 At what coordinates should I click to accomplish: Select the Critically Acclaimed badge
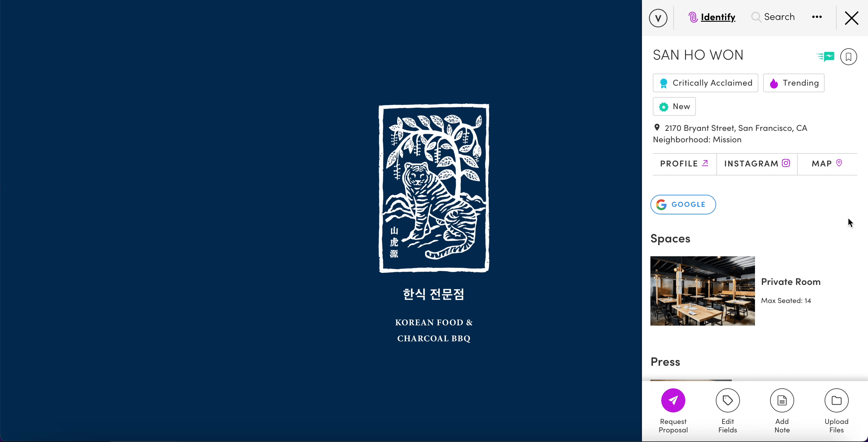coord(705,83)
